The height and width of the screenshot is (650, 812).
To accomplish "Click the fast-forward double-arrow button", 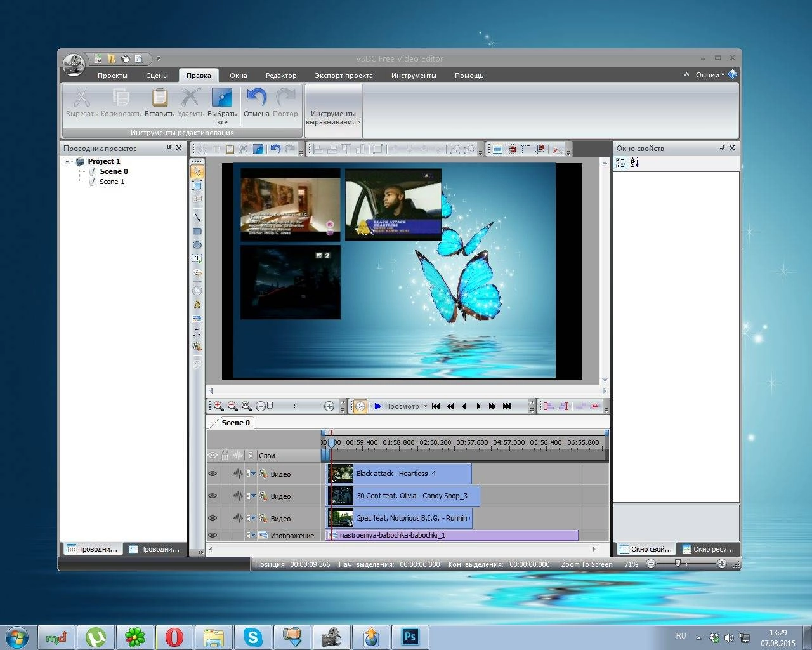I will [492, 406].
